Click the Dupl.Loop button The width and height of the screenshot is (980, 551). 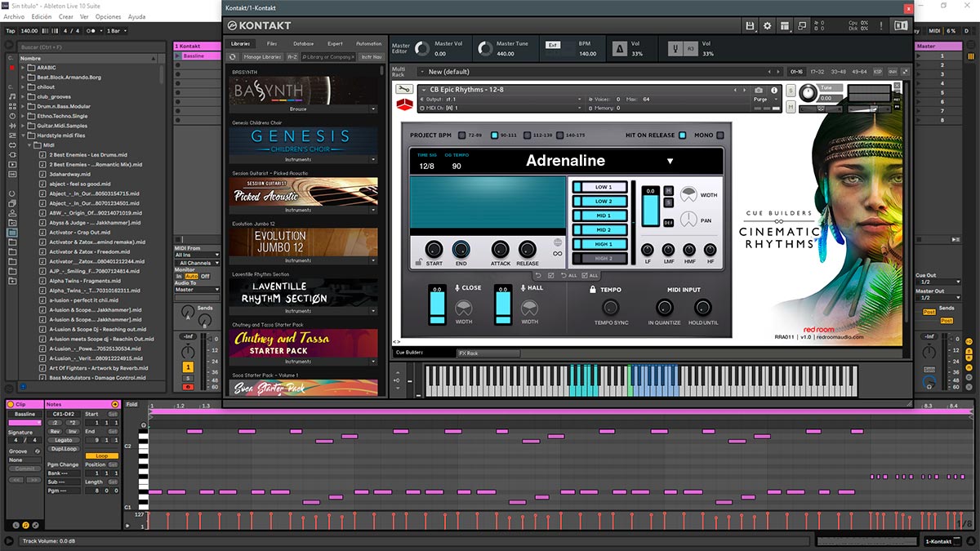click(x=65, y=449)
